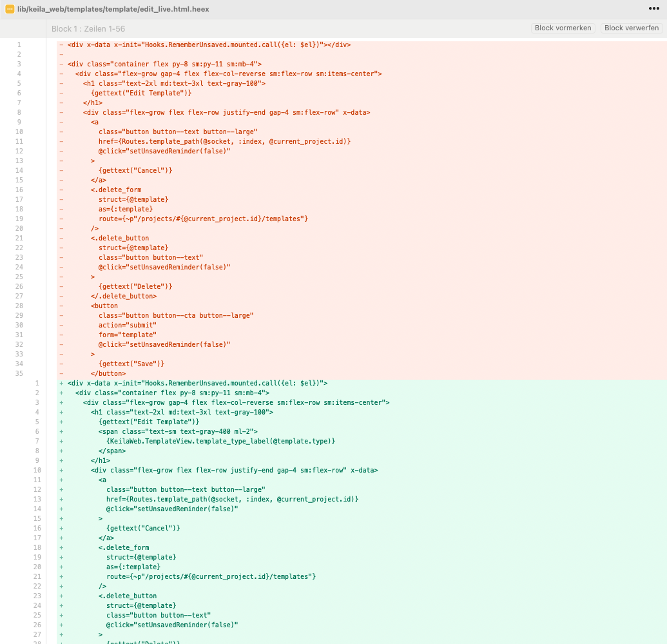Select removed line number 16 in the gutter
This screenshot has height=644, width=667.
click(x=19, y=190)
